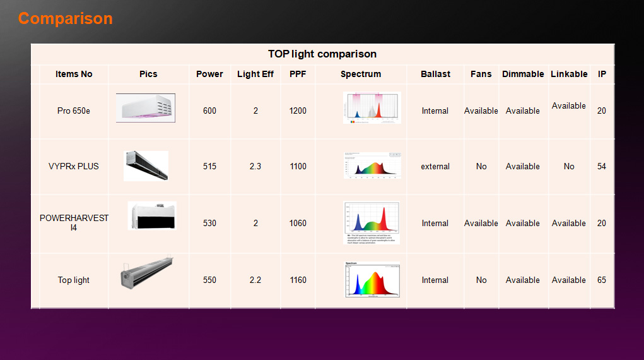Select POWERHARVEST I4 IP value 20
The image size is (644, 360).
602,223
